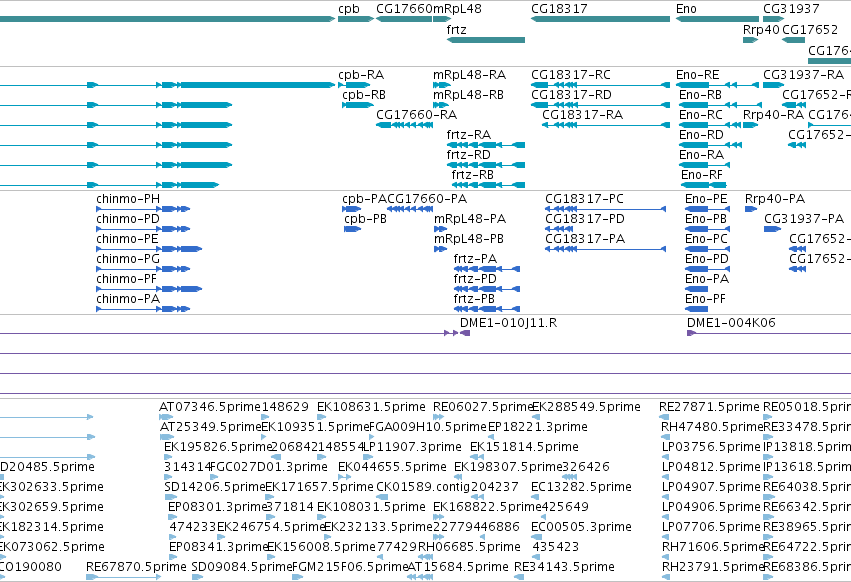Screen dimensions: 851x582
Task: Open the Rrp40-RA transcript
Action: point(773,115)
